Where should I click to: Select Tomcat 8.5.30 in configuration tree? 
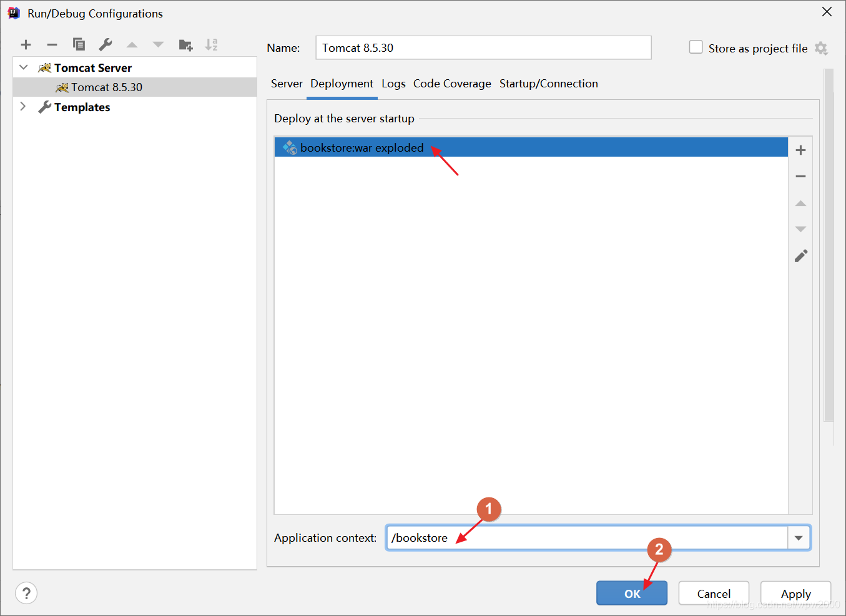point(135,87)
